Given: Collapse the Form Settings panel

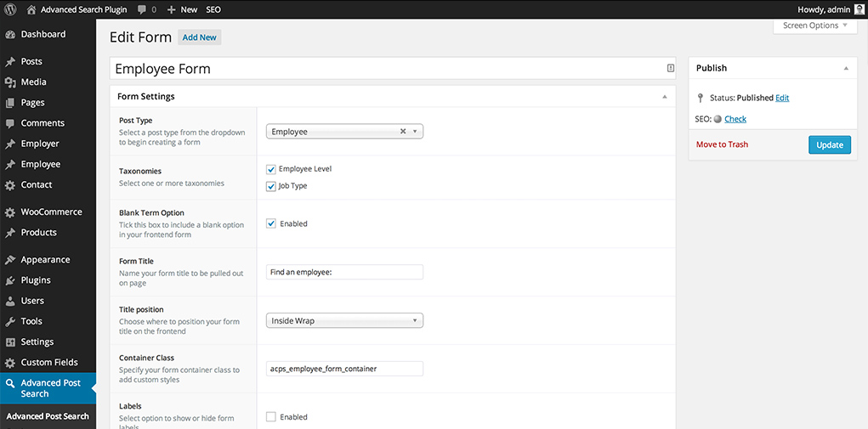Looking at the screenshot, I should point(664,97).
